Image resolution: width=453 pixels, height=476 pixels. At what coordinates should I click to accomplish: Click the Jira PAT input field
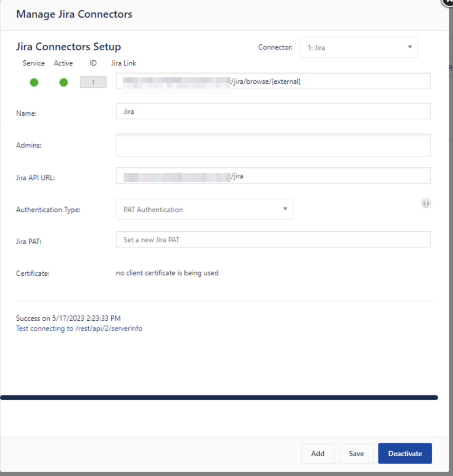tap(273, 239)
